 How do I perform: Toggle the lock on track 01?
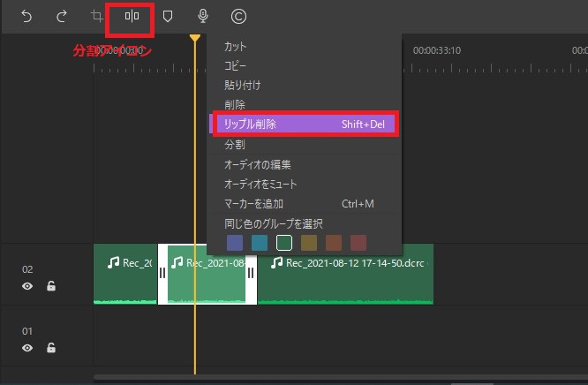coord(50,348)
